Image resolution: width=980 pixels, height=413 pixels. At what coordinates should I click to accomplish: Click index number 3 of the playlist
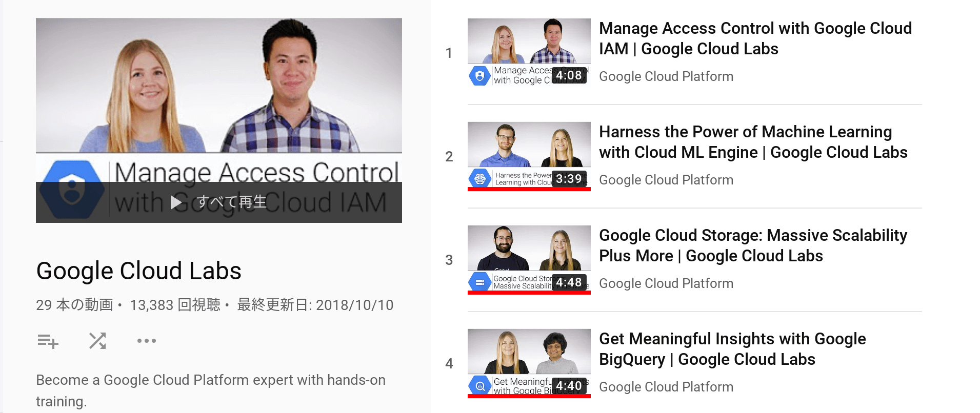pyautogui.click(x=449, y=260)
